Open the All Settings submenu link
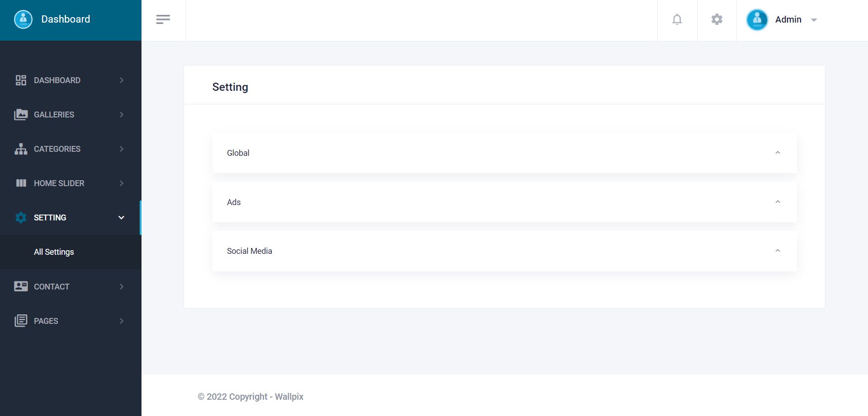 [x=54, y=252]
